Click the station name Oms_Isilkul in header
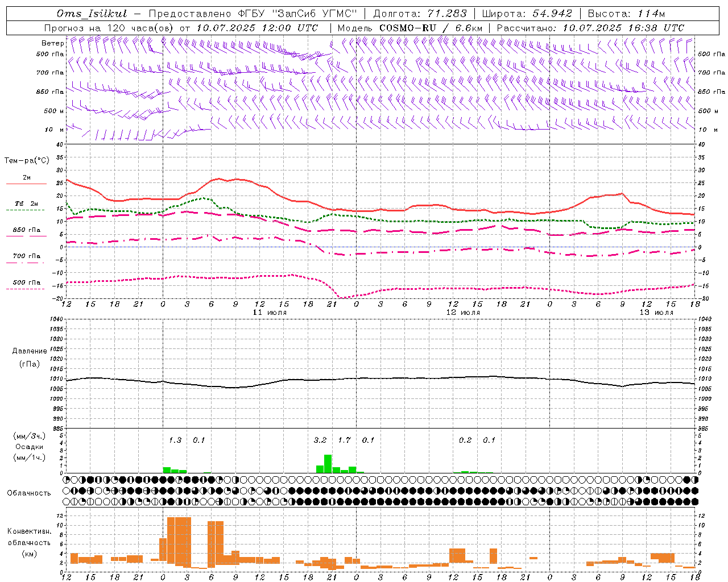 point(92,14)
